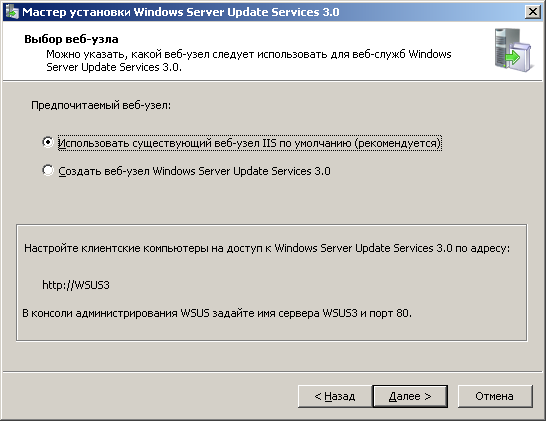Click the 'Server Update Services 3.0.' header line

pyautogui.click(x=114, y=67)
